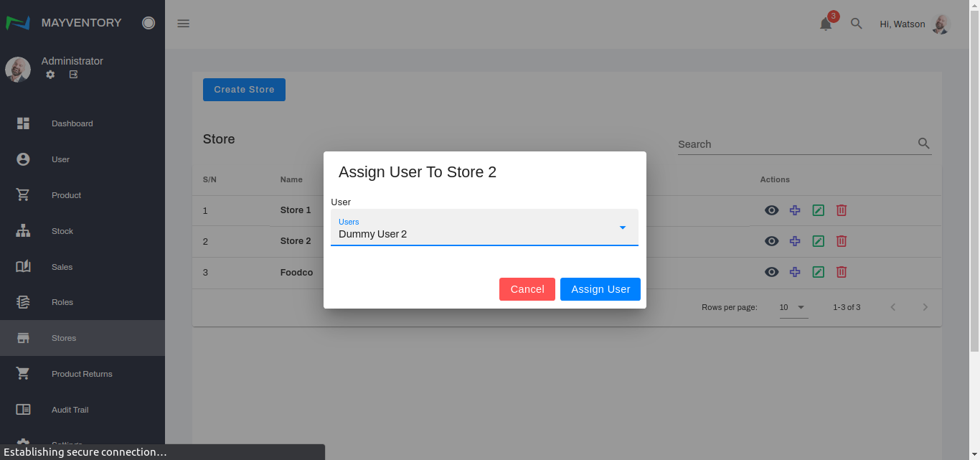This screenshot has width=980, height=460.
Task: Cancel the Assign User dialog
Action: click(527, 289)
